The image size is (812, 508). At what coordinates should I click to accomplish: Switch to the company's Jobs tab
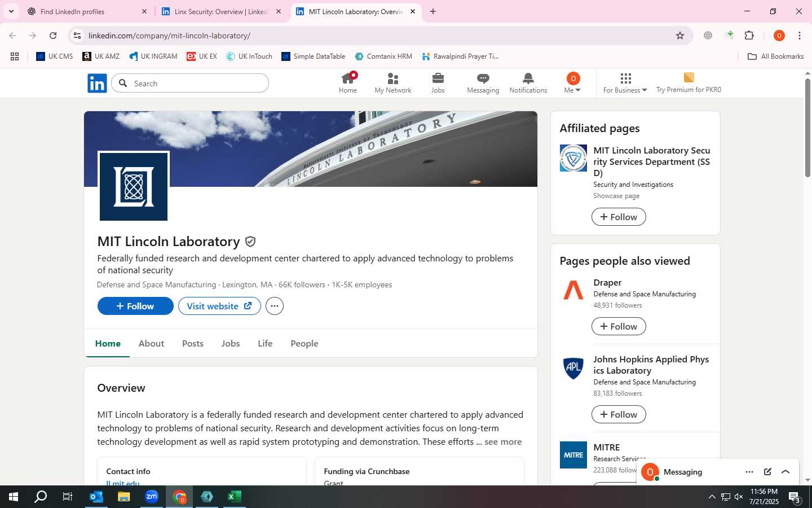click(x=231, y=343)
